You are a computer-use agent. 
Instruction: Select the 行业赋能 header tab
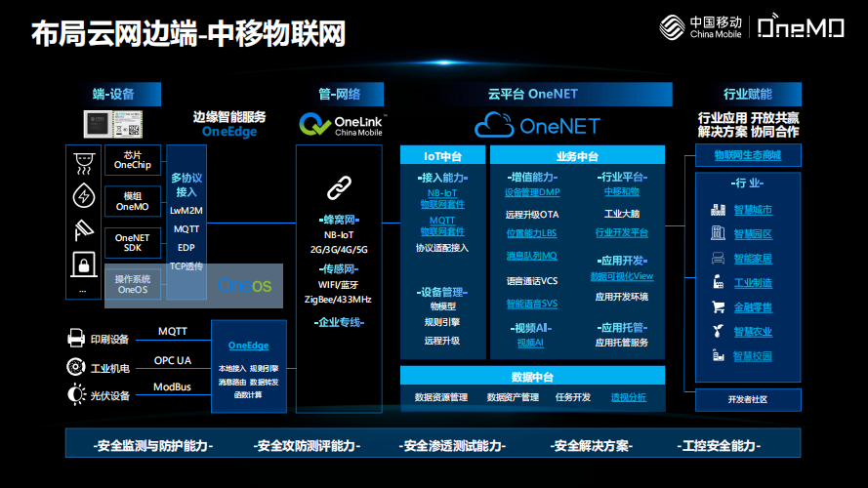tap(748, 94)
